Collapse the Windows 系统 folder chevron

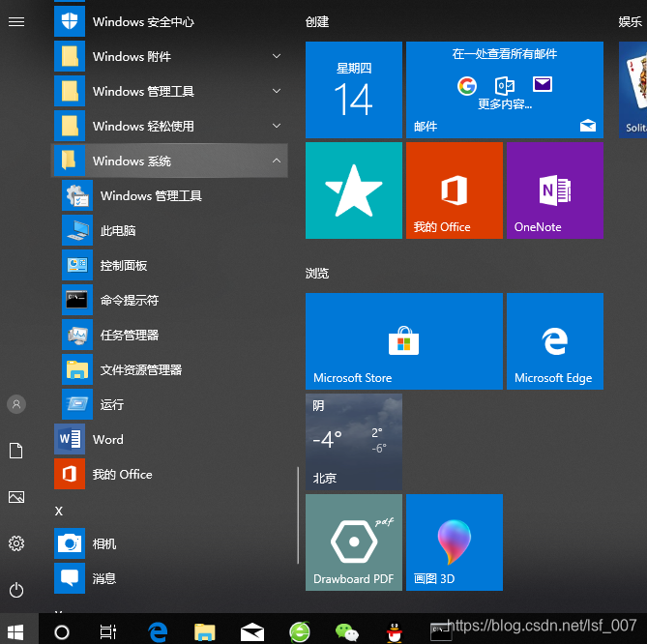coord(277,161)
